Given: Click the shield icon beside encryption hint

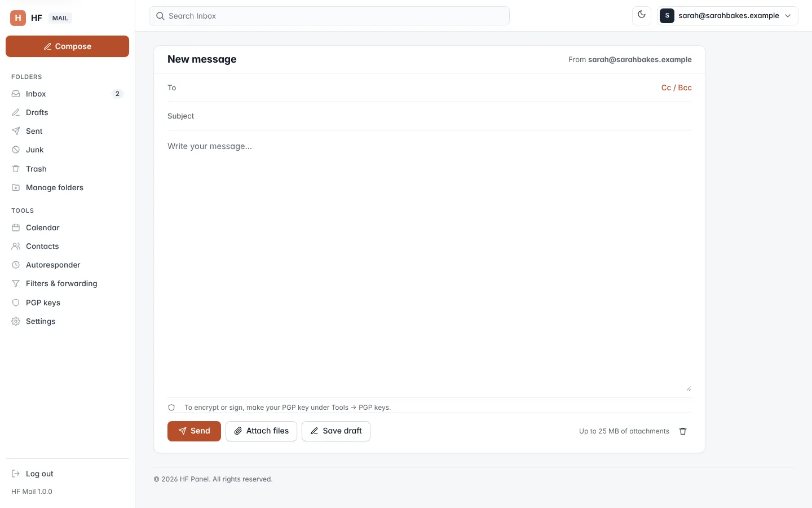Looking at the screenshot, I should 171,408.
